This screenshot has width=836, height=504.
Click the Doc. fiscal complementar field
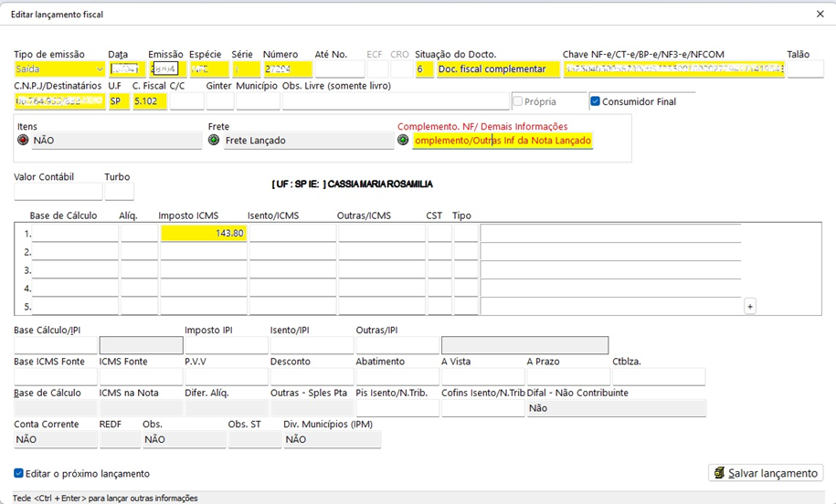click(x=499, y=69)
